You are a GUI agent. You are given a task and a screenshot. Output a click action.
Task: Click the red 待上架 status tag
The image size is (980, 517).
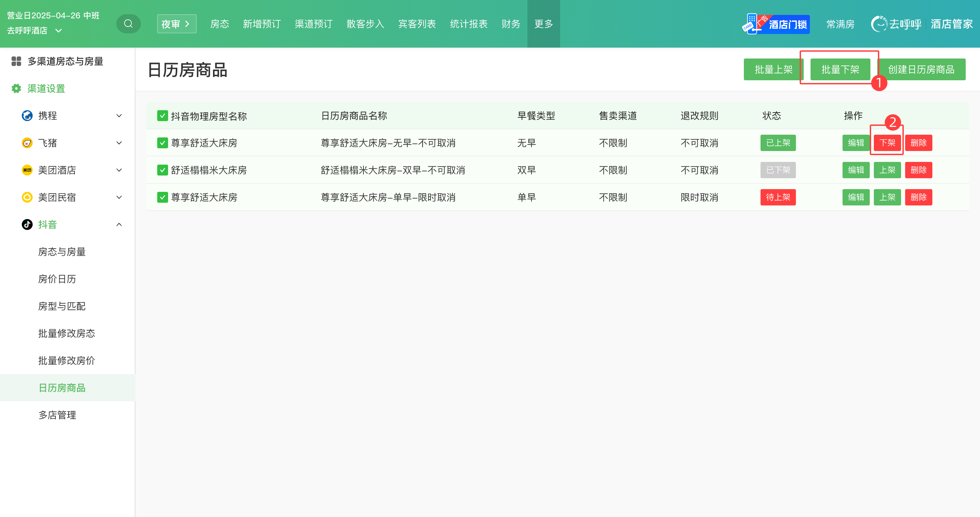pos(778,197)
